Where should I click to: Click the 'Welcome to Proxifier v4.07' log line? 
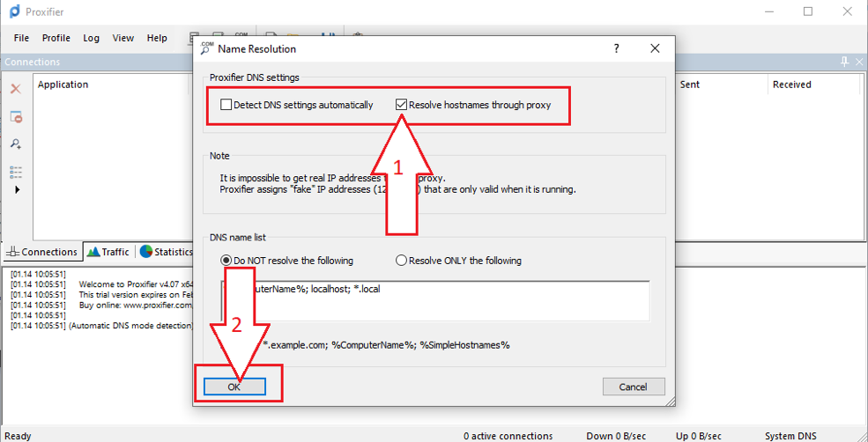pos(135,286)
